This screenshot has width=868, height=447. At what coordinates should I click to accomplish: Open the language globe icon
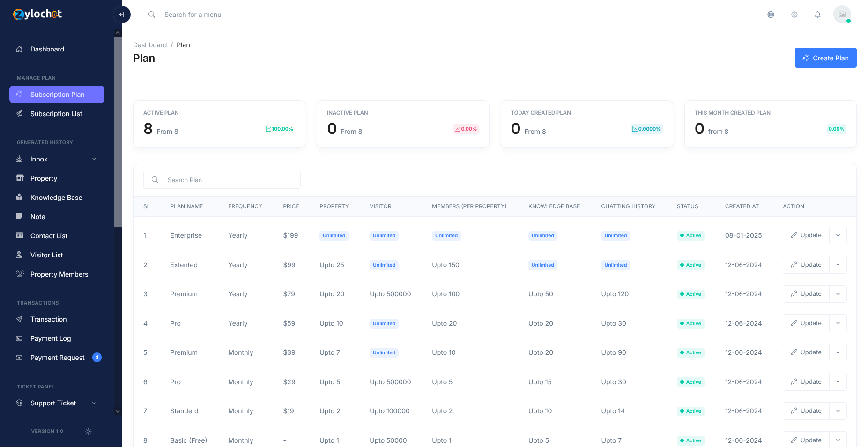point(771,15)
